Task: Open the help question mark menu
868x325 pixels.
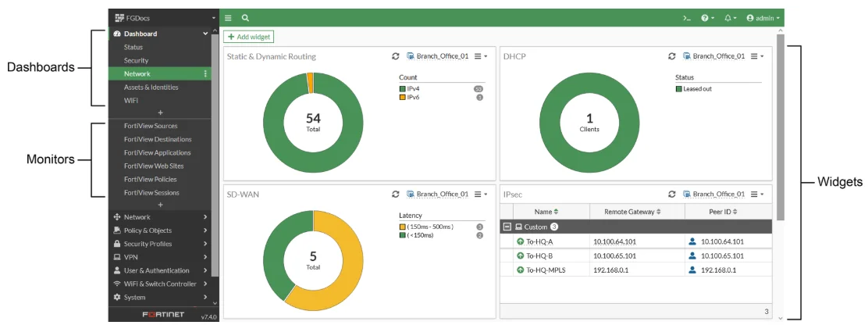Action: [x=707, y=18]
